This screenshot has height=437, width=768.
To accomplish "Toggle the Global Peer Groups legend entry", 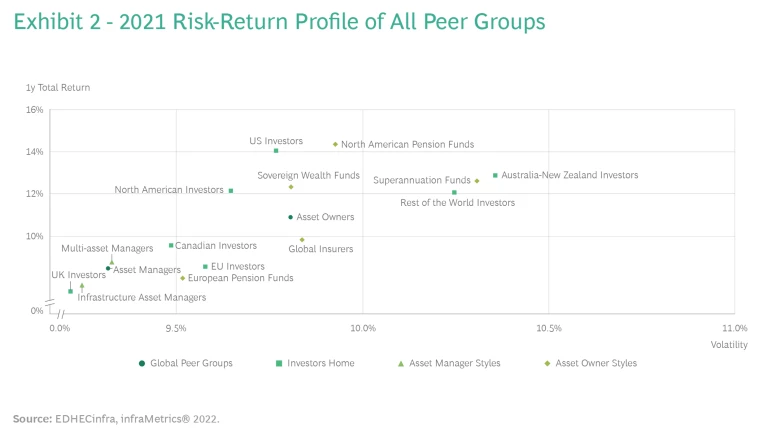I will 186,363.
